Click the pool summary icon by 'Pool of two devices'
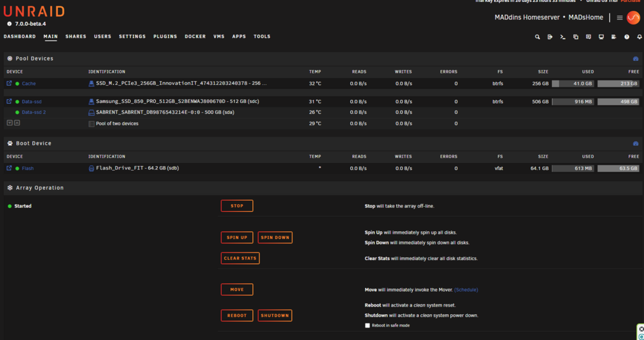Viewport: 644px width, 340px height. tap(91, 124)
